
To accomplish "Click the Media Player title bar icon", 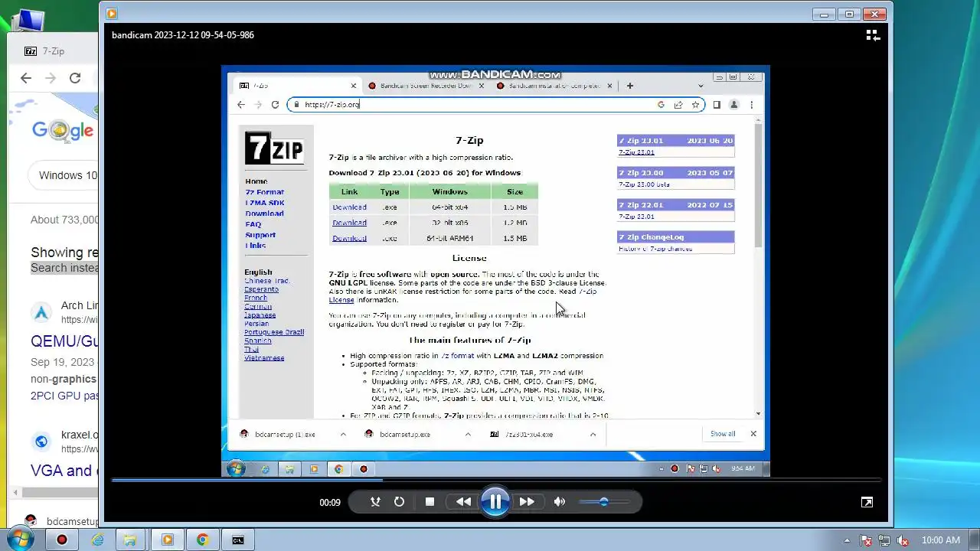I will [x=112, y=13].
